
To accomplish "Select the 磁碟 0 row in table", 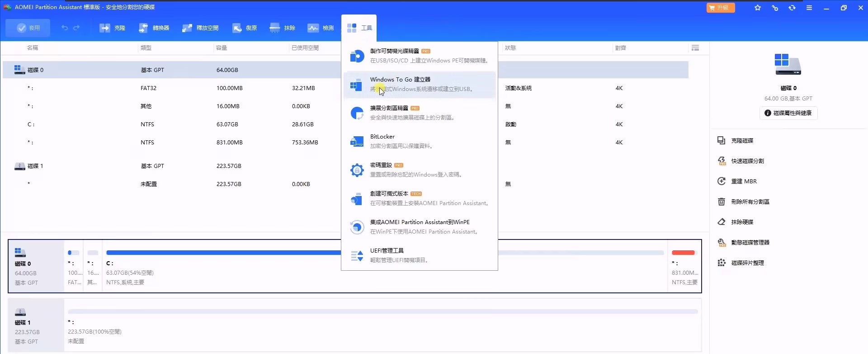I will coord(345,70).
